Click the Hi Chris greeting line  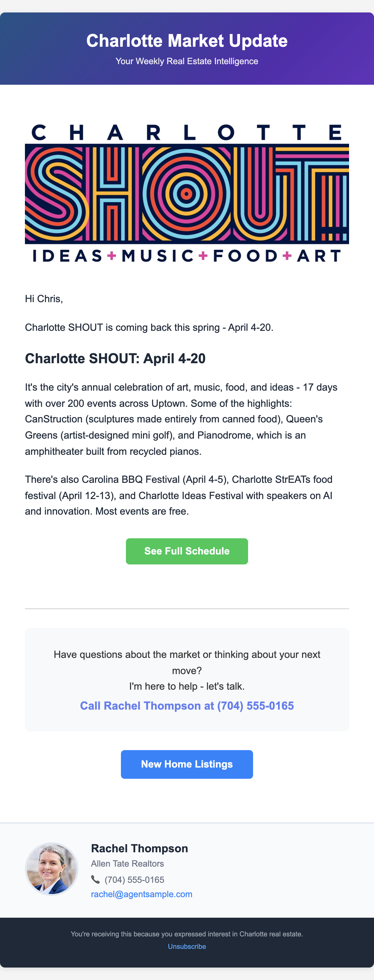[44, 299]
